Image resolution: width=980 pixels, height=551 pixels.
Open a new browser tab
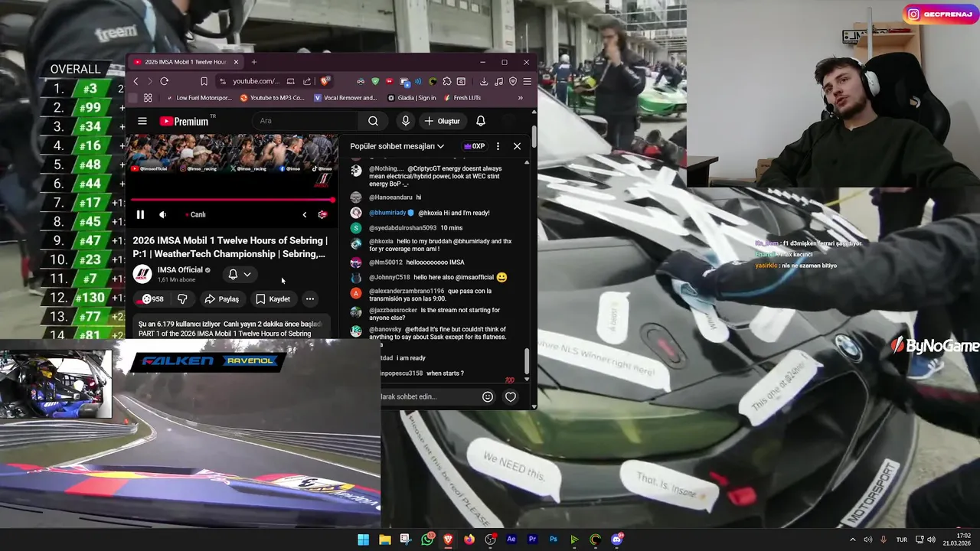tap(254, 62)
